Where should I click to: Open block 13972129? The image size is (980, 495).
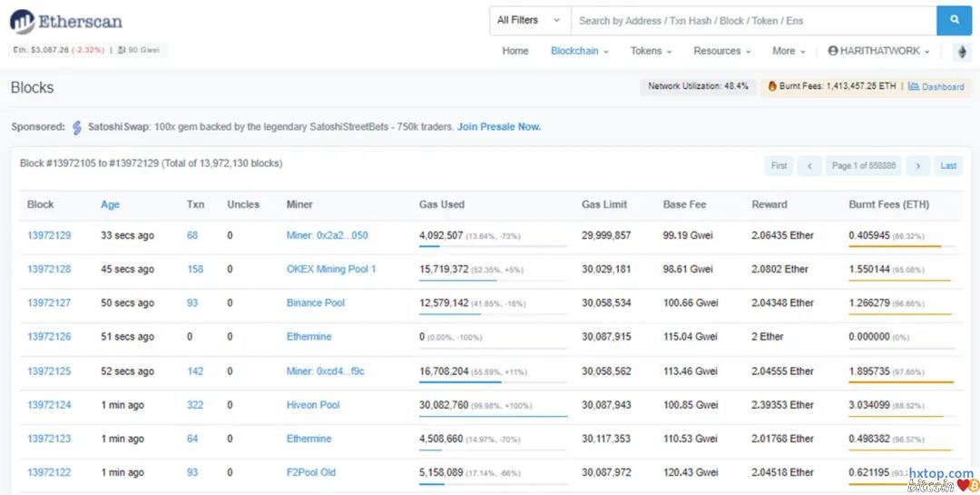pos(49,235)
